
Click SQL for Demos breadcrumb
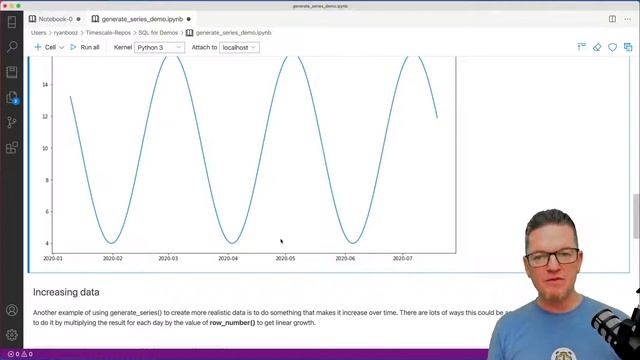[x=158, y=33]
